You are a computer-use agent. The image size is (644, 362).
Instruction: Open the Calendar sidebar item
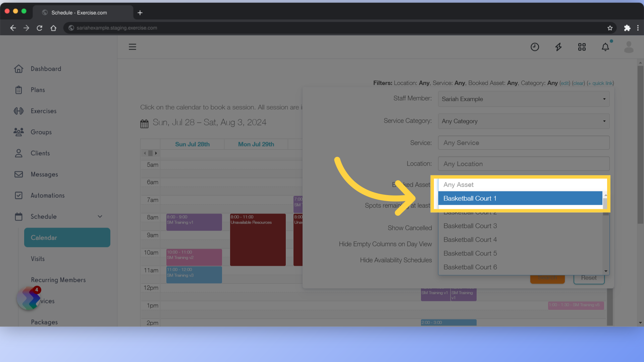tap(67, 238)
